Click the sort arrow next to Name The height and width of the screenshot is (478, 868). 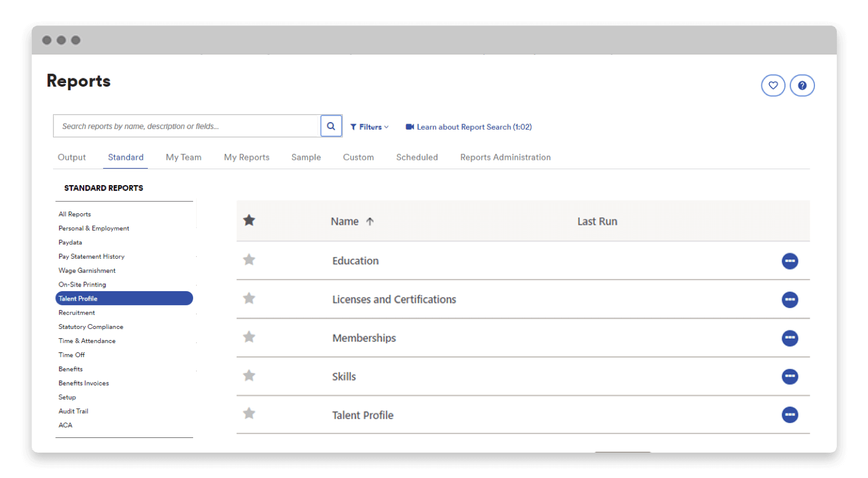[x=370, y=222]
